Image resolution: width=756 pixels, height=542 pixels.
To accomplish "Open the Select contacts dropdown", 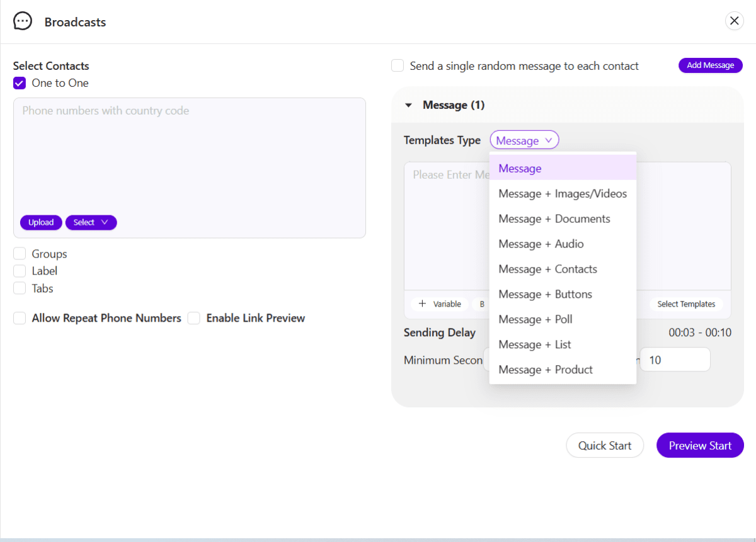I will tap(91, 222).
